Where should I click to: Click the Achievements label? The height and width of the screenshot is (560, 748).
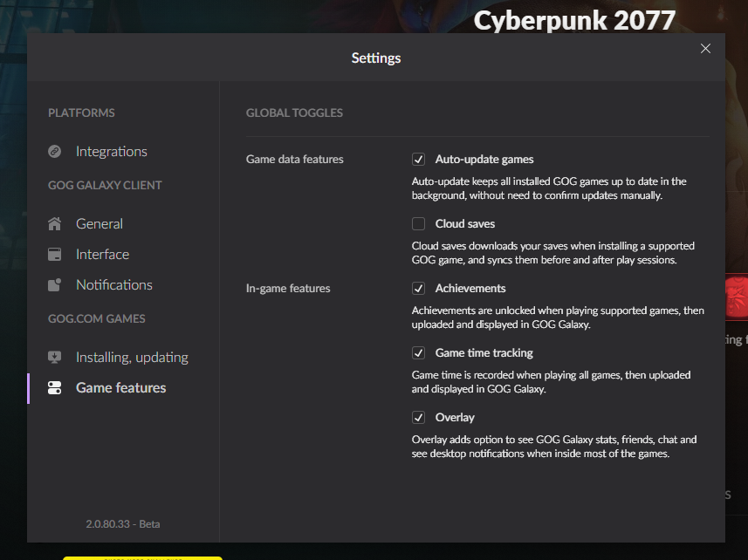470,289
